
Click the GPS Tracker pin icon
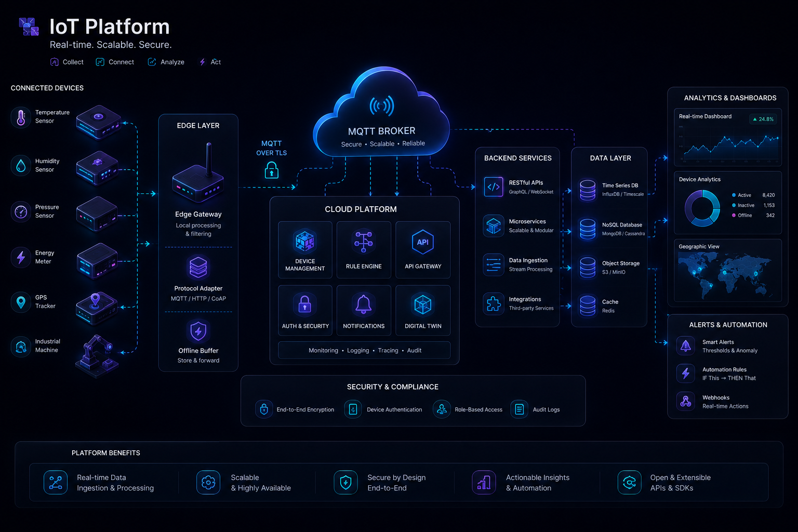[21, 302]
